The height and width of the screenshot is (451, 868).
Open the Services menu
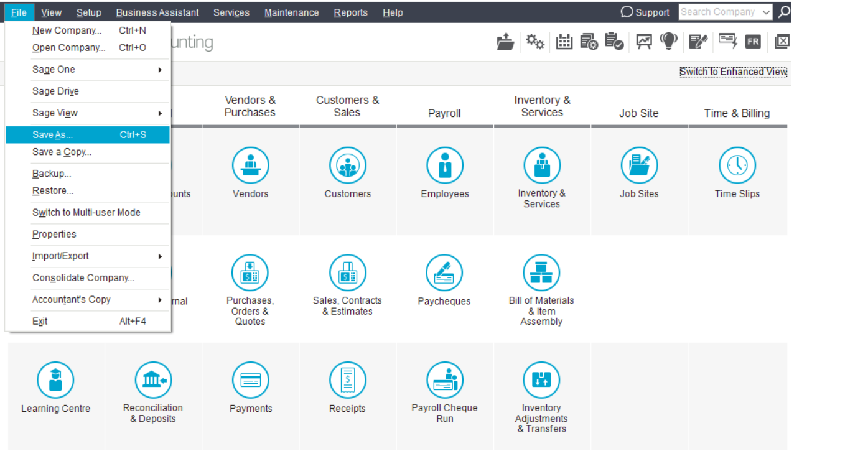click(231, 12)
